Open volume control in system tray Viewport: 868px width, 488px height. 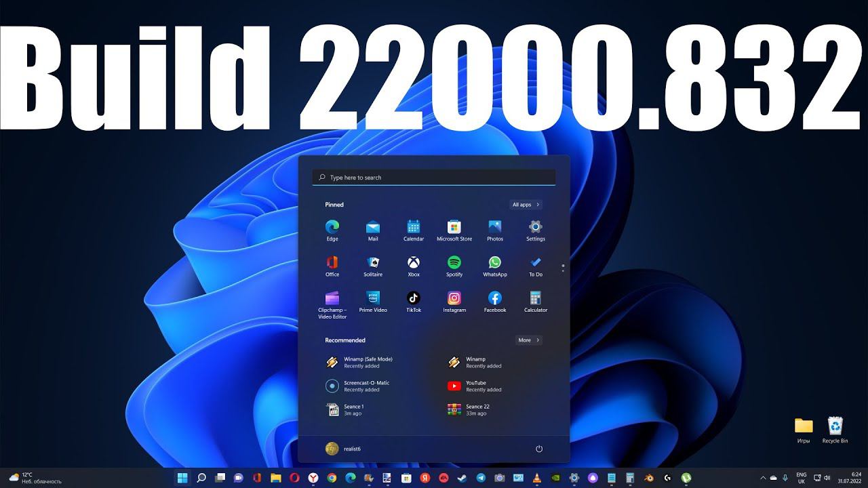(827, 478)
